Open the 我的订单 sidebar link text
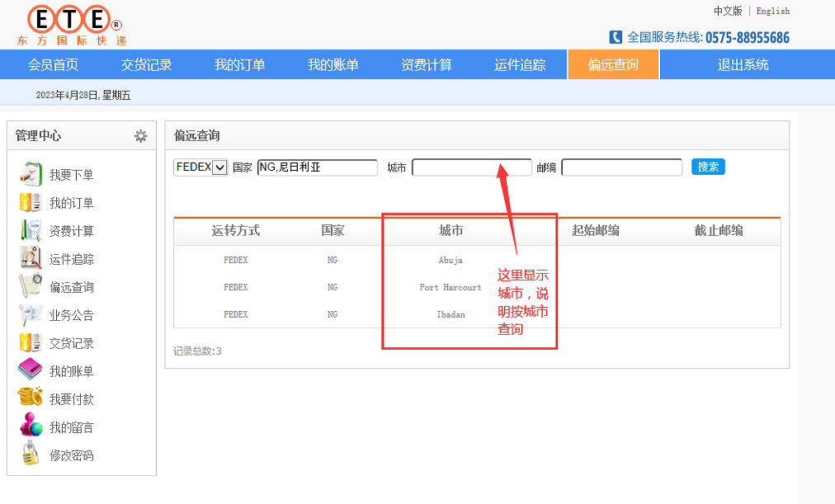This screenshot has width=835, height=504. pos(71,203)
